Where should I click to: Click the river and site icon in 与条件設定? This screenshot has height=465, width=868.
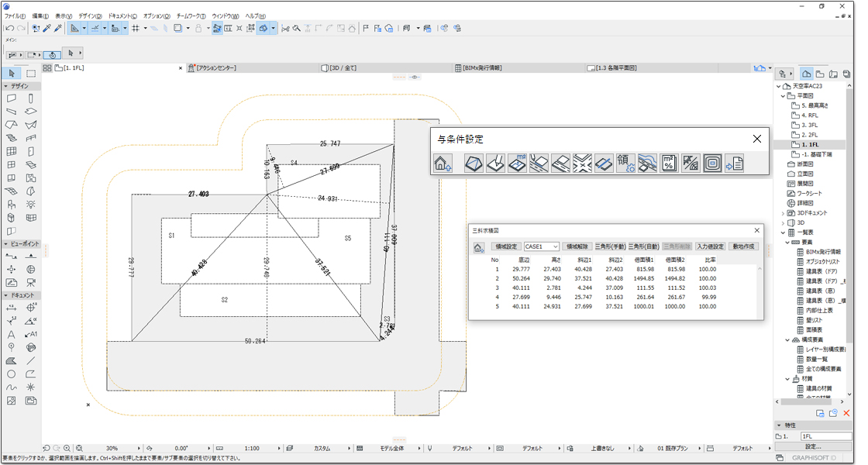pos(647,164)
